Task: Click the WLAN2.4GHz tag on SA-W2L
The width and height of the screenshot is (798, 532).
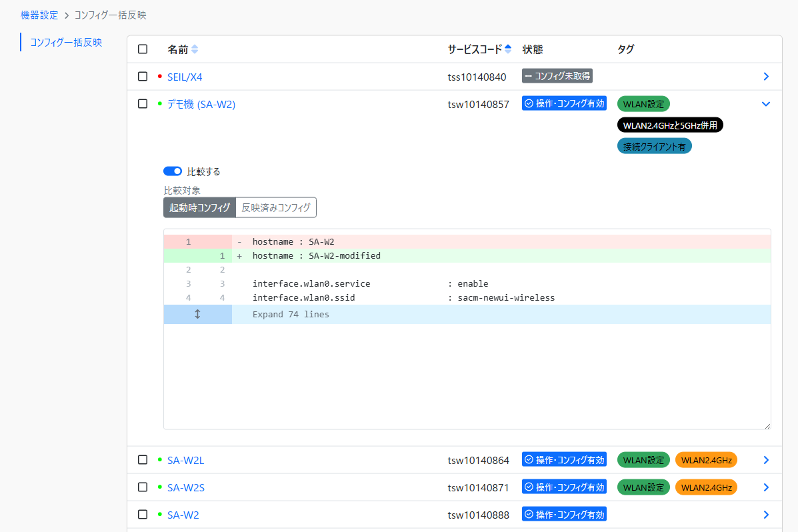Action: click(706, 460)
